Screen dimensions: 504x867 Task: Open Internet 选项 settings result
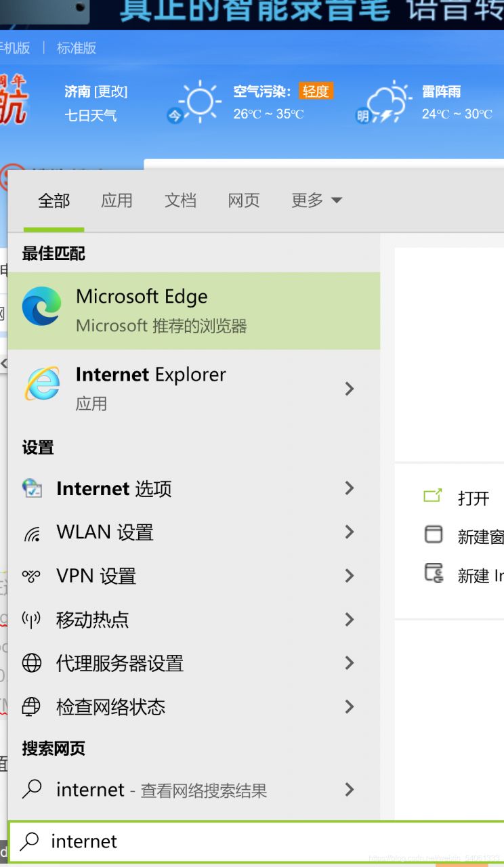click(194, 488)
